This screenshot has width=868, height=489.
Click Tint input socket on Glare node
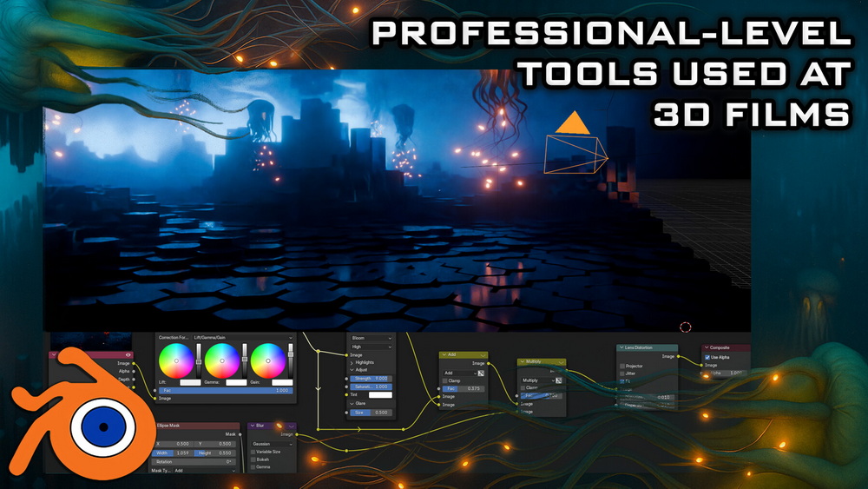(x=346, y=395)
